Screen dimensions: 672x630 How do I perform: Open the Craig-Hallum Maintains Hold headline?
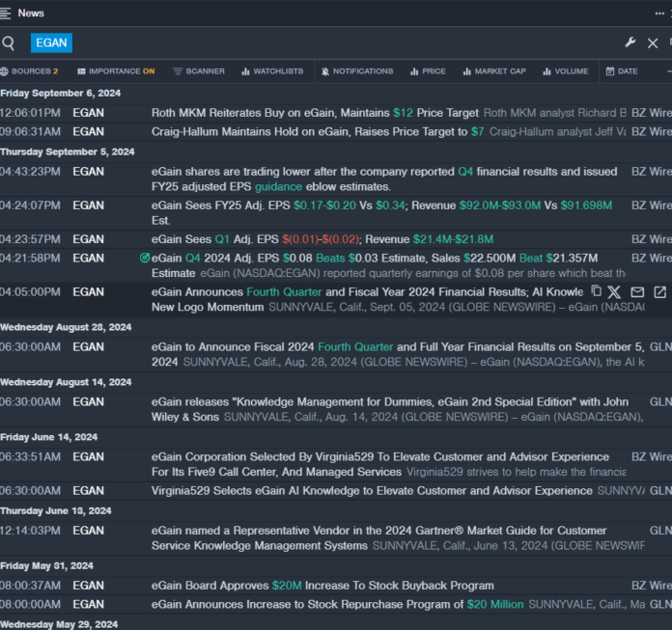click(318, 131)
